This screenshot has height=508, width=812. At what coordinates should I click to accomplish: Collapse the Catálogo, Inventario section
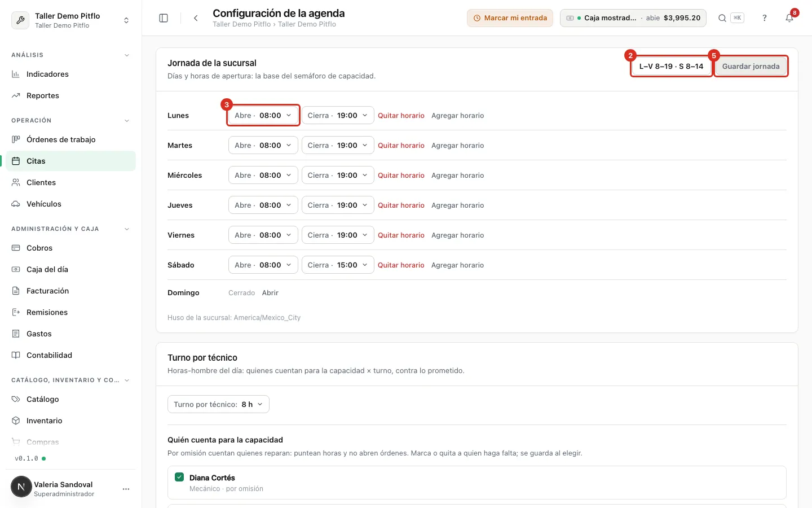(127, 380)
